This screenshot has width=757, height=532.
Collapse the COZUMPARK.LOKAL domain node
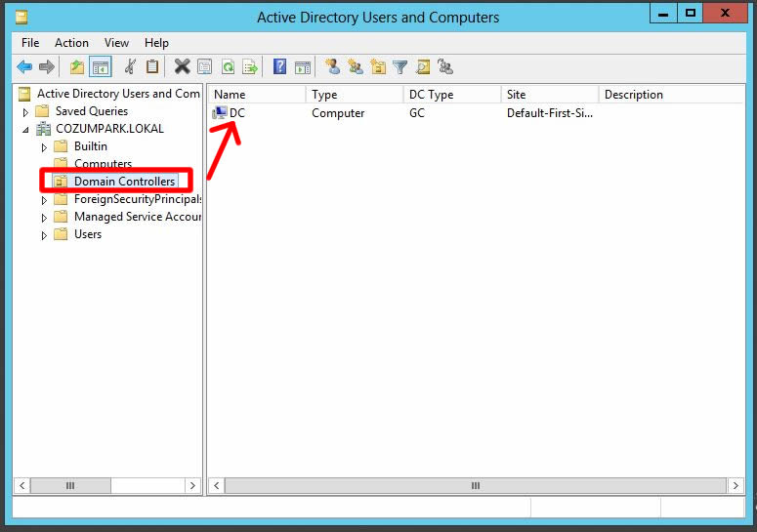click(x=26, y=130)
